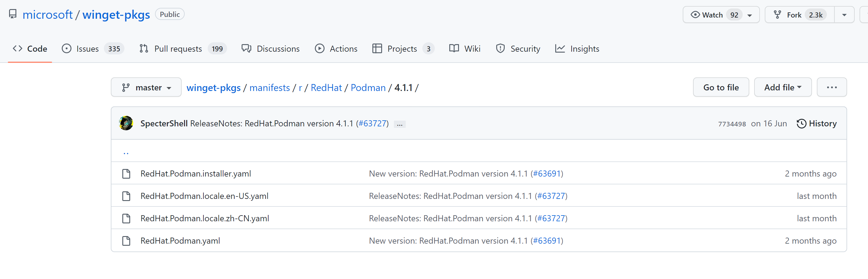This screenshot has width=868, height=279.
Task: Click the Fork button
Action: 800,15
